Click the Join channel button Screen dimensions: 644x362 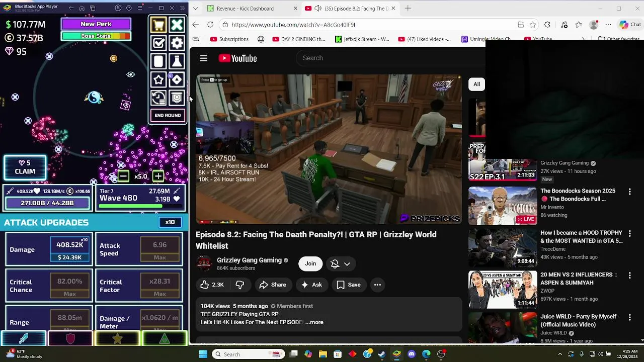(x=310, y=264)
